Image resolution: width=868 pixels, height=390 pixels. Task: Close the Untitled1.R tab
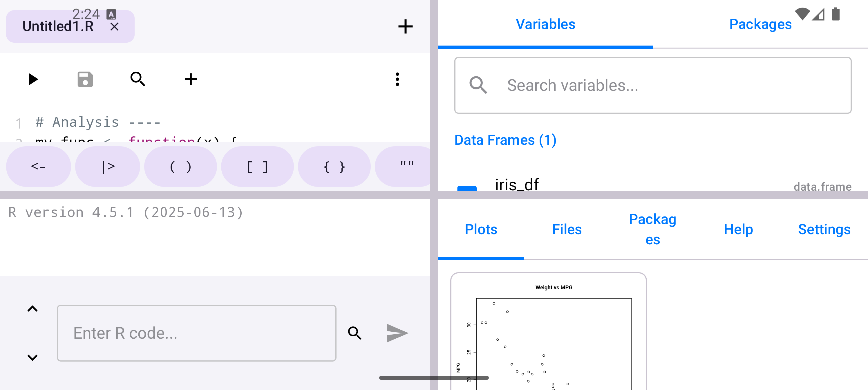click(x=115, y=27)
